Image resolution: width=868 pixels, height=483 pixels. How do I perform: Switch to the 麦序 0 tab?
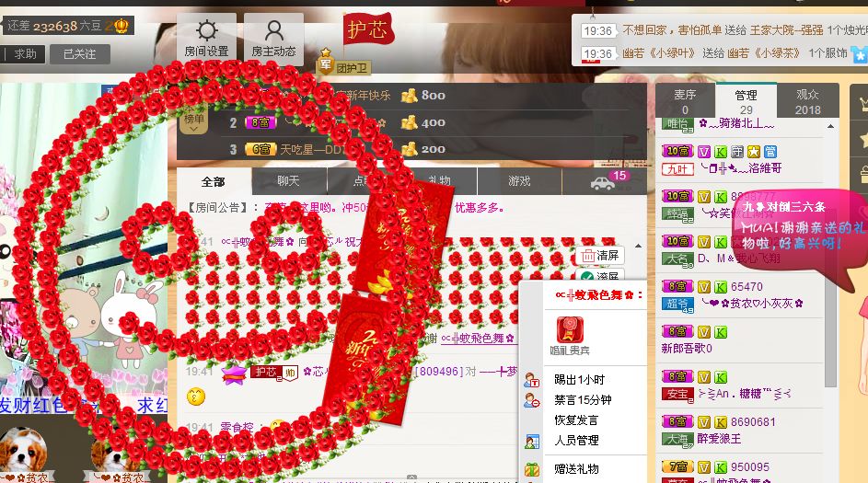click(x=686, y=101)
